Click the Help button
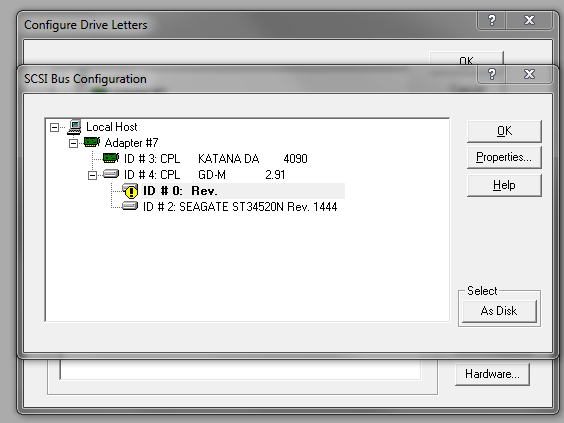The width and height of the screenshot is (564, 423). pos(504,185)
